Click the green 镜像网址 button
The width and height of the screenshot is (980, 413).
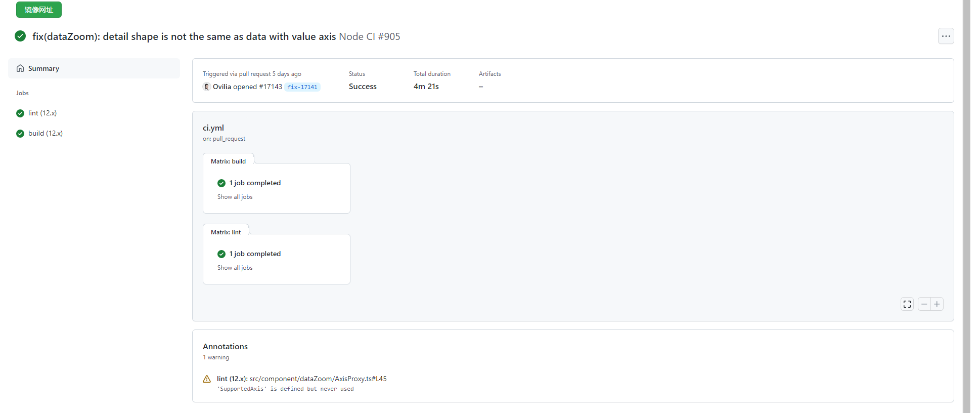click(39, 10)
